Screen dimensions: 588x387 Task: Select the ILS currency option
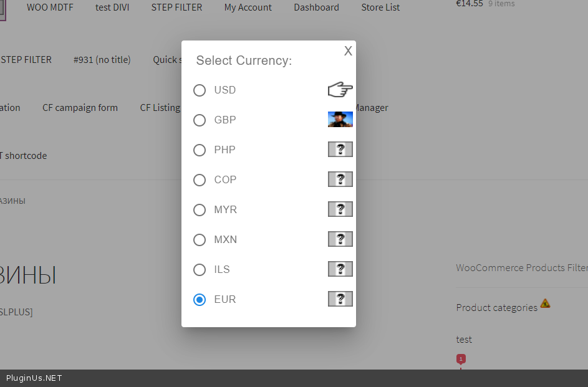click(x=200, y=270)
